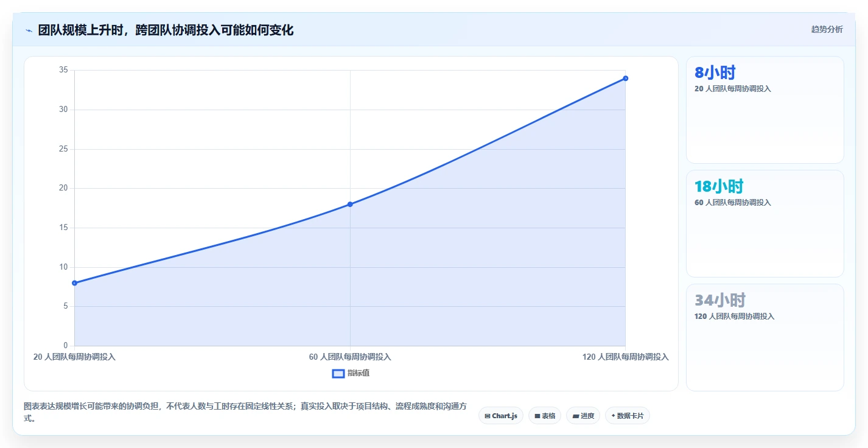This screenshot has height=448, width=868.
Task: Click the y-axis tick label 20
Action: pyautogui.click(x=63, y=188)
